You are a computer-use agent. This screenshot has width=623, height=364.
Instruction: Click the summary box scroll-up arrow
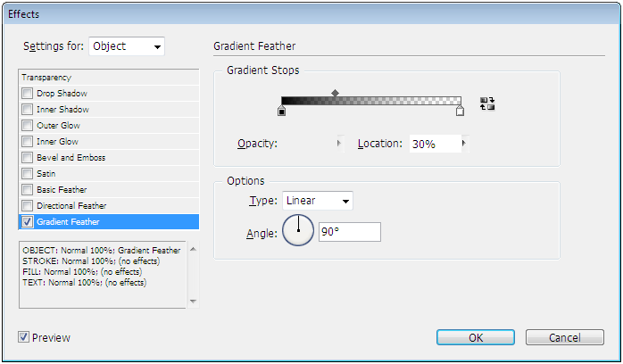(193, 249)
